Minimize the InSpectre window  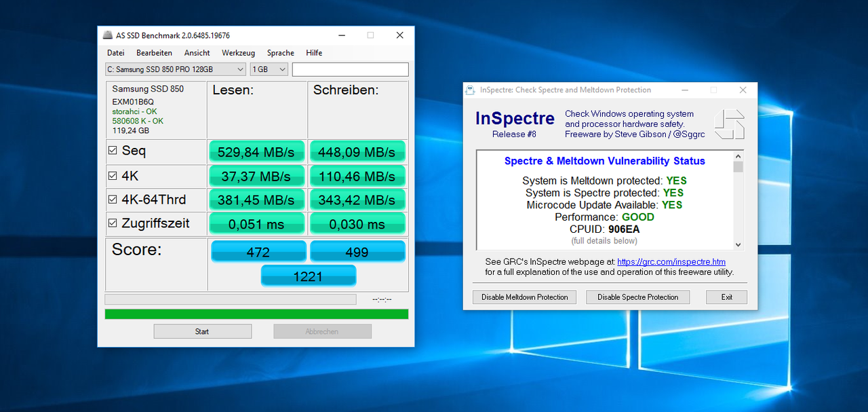coord(684,90)
